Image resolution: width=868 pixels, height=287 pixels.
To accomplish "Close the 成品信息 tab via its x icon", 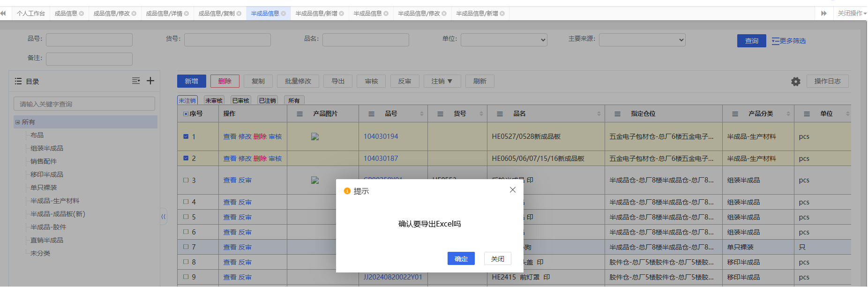I will pyautogui.click(x=81, y=14).
